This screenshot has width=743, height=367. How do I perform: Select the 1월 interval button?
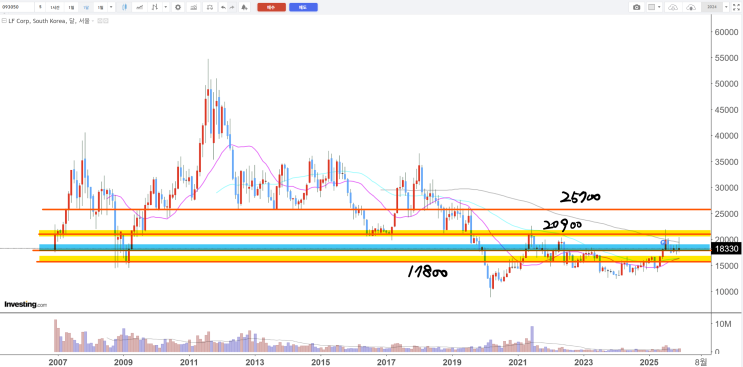(100, 7)
